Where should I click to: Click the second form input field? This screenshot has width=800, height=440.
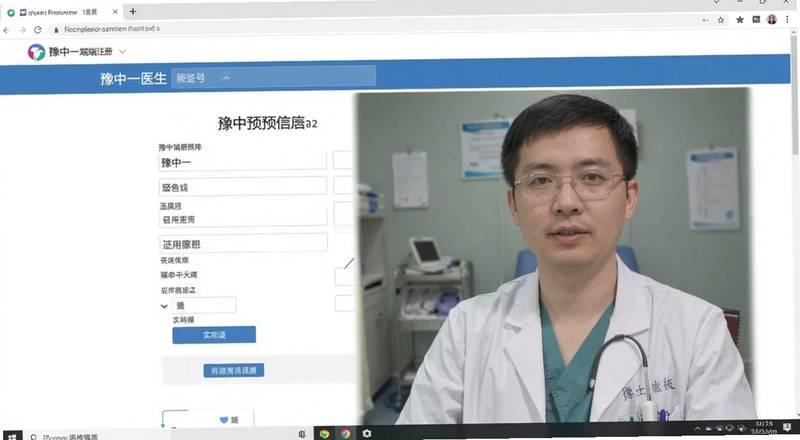[242, 186]
